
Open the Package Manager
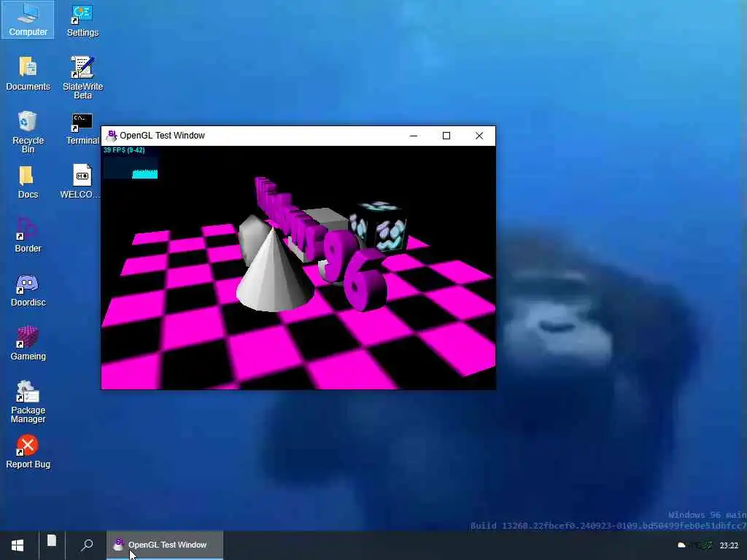coord(28,402)
